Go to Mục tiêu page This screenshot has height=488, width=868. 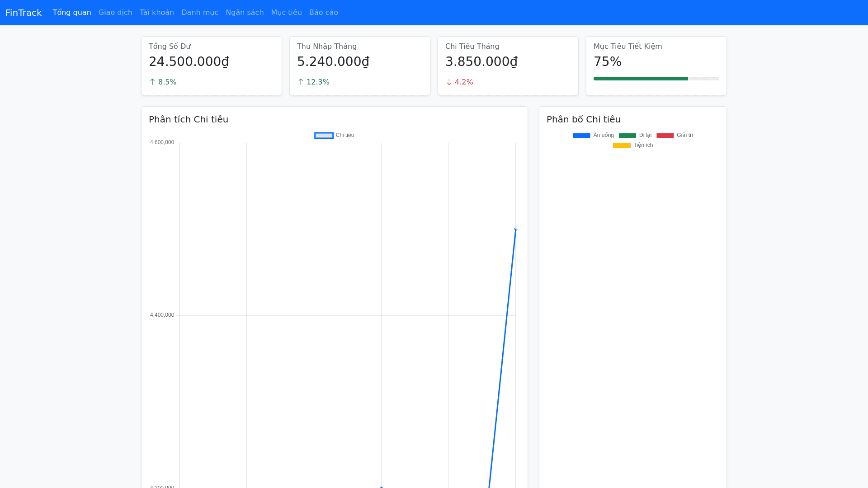click(x=286, y=13)
